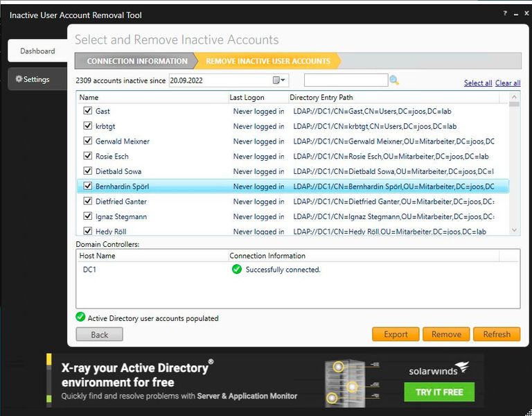The width and height of the screenshot is (532, 416).
Task: Click the Export button
Action: click(x=396, y=334)
